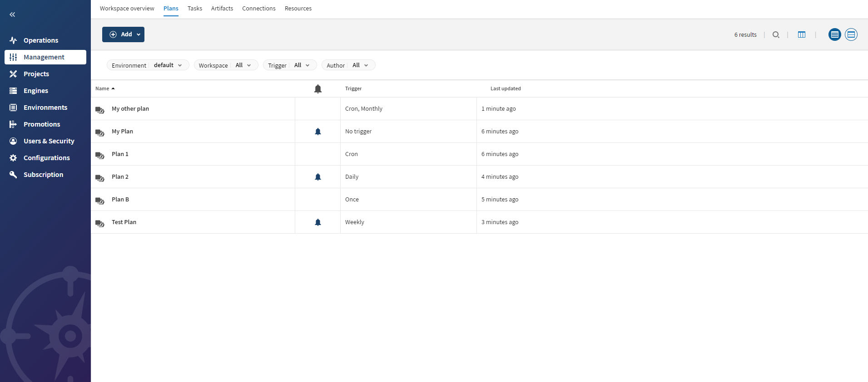Click the notification bell for Test Plan
This screenshot has height=382, width=868.
pos(318,222)
